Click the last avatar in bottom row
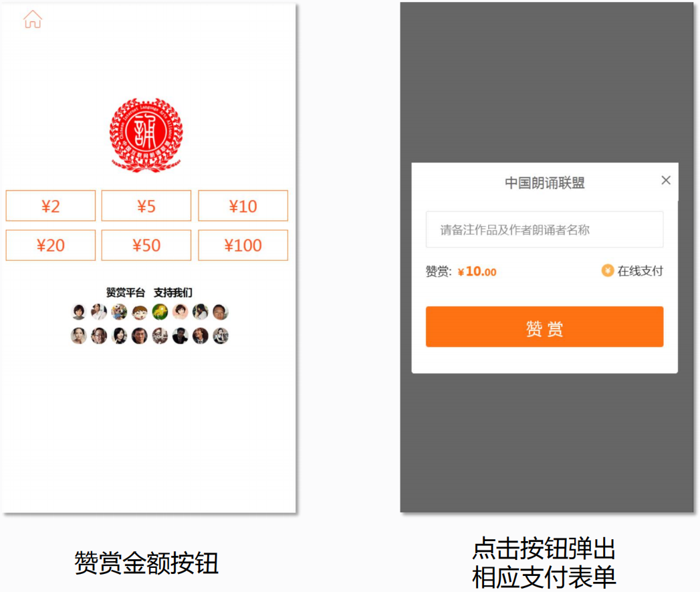Image resolution: width=700 pixels, height=592 pixels. point(221,336)
